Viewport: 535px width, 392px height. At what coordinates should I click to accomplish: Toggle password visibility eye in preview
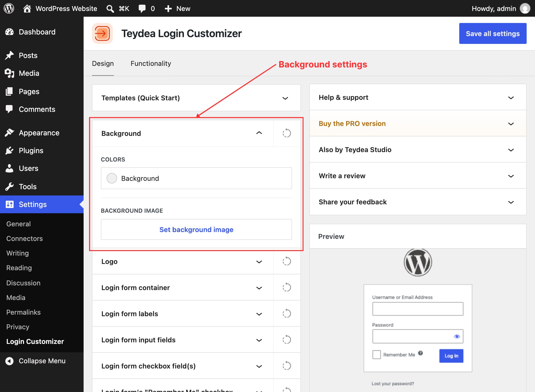(x=457, y=336)
